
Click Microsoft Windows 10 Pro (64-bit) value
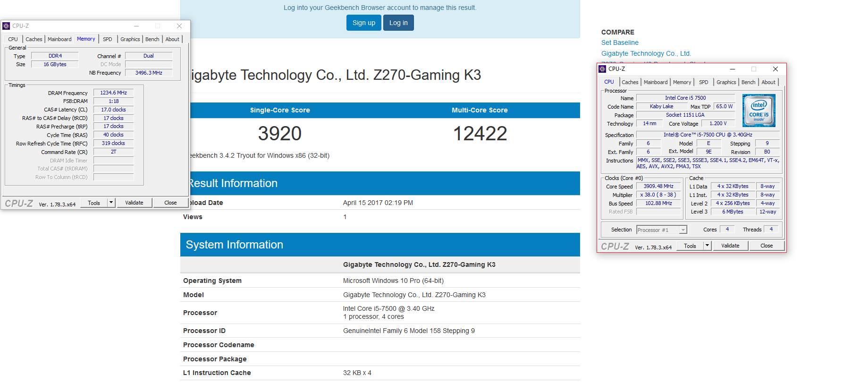[393, 281]
